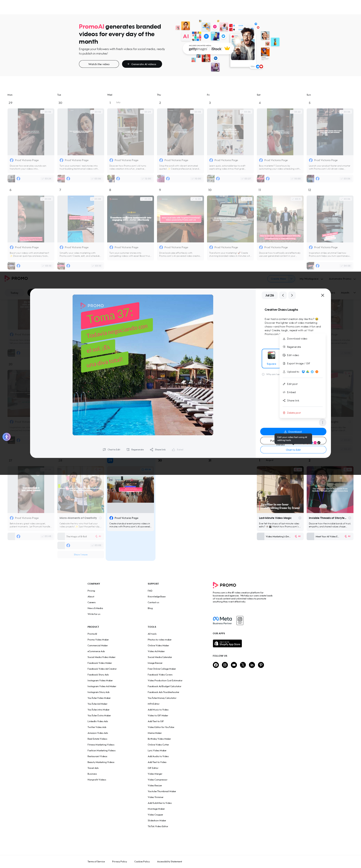Select the Square video format option
361x868 pixels.
pyautogui.click(x=271, y=359)
